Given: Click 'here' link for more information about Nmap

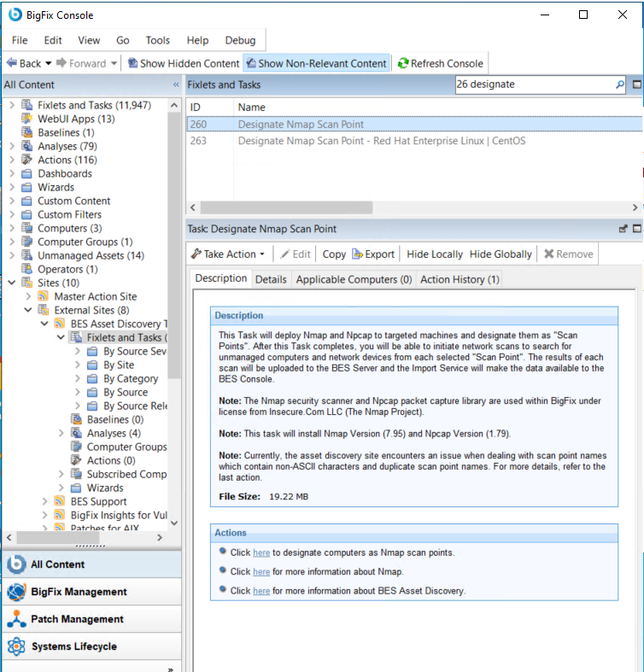Looking at the screenshot, I should click(261, 572).
